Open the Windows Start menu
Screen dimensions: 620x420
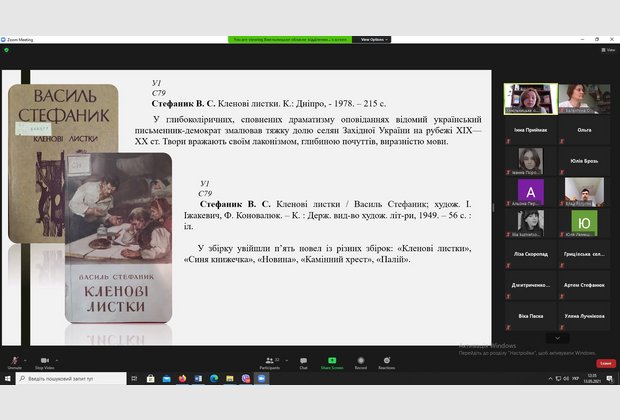point(8,379)
